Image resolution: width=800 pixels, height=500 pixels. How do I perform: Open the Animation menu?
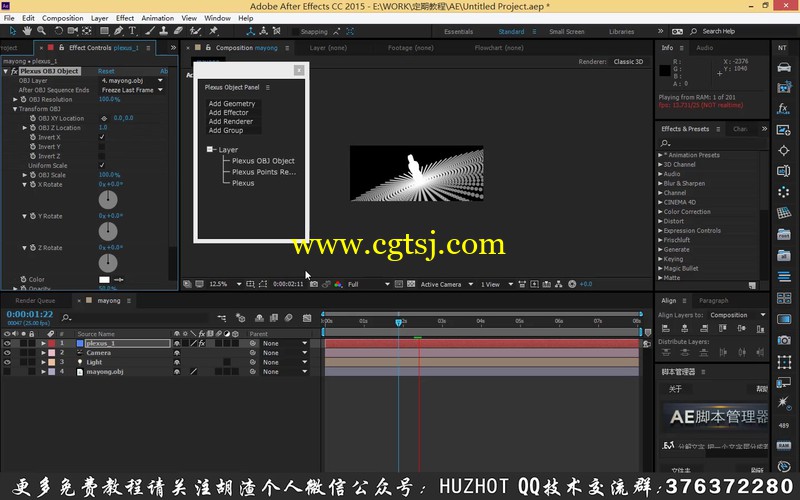158,18
